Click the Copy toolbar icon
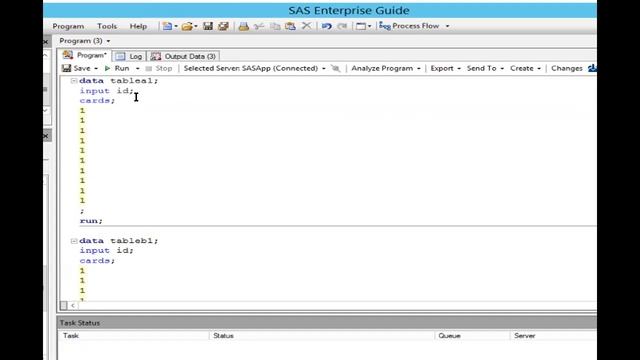Viewport: 640px width, 360px height. [x=275, y=26]
